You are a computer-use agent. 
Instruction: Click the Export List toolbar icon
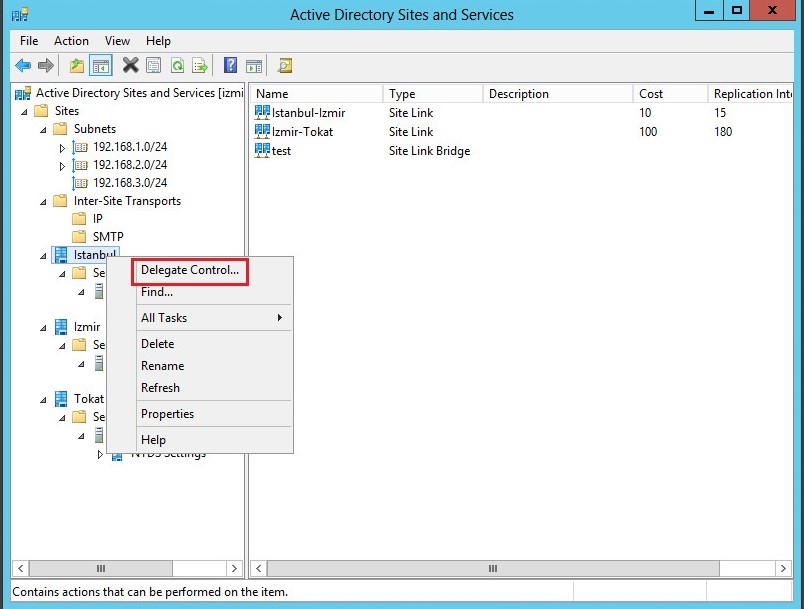pyautogui.click(x=200, y=66)
